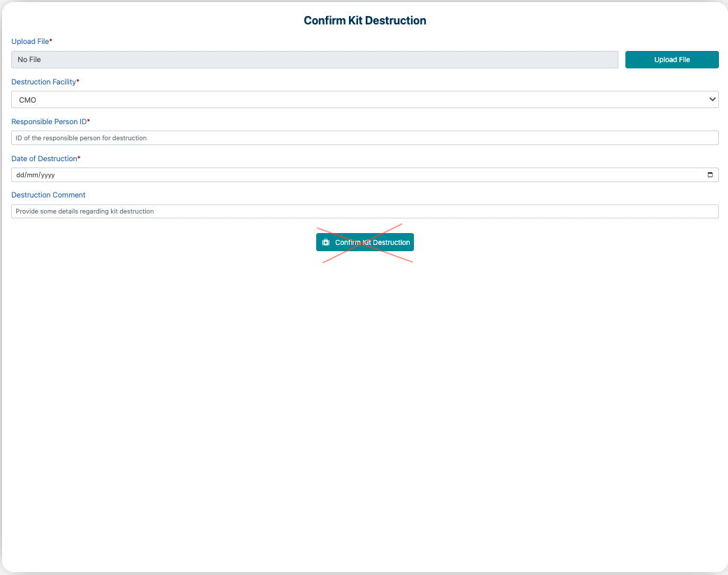Click the Date of Destruction label

tap(44, 158)
